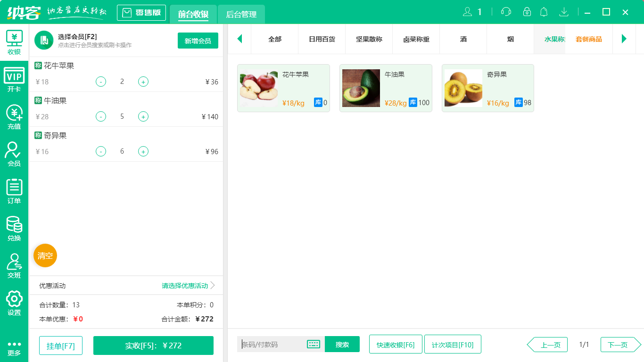This screenshot has height=362, width=644.
Task: Click the 奇异果 quantity value 6
Action: tap(122, 151)
